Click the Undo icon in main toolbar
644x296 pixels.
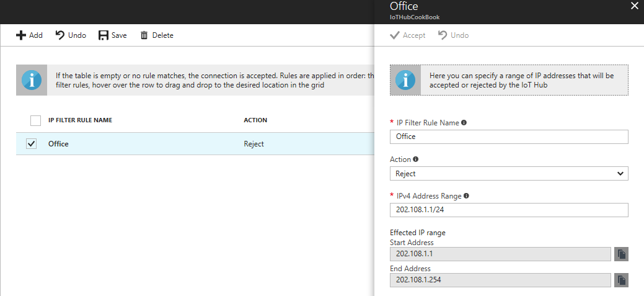[60, 35]
